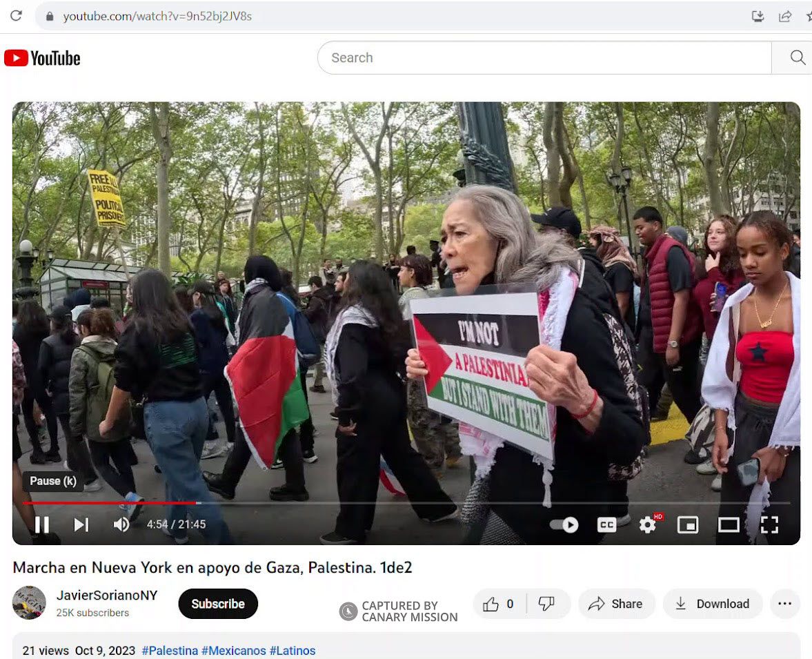The height and width of the screenshot is (659, 812).
Task: Subscribe to JavierSorianoNY channel
Action: pos(218,604)
